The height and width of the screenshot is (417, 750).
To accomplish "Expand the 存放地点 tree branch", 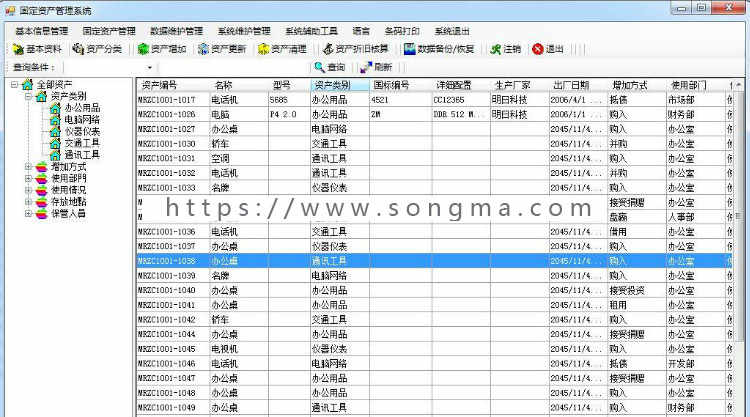I will tap(28, 202).
